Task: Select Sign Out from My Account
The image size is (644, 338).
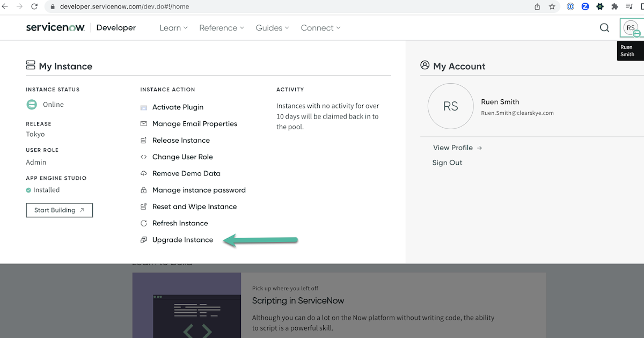Action: (x=447, y=163)
